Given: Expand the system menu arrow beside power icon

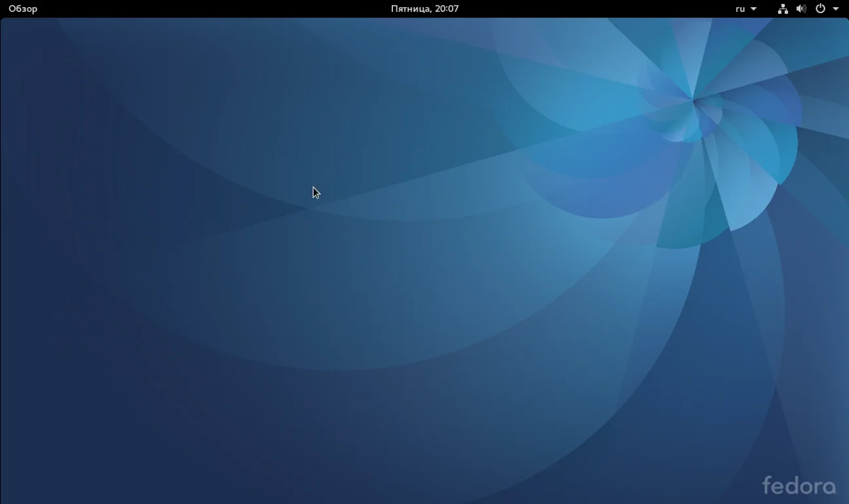Looking at the screenshot, I should [x=835, y=9].
